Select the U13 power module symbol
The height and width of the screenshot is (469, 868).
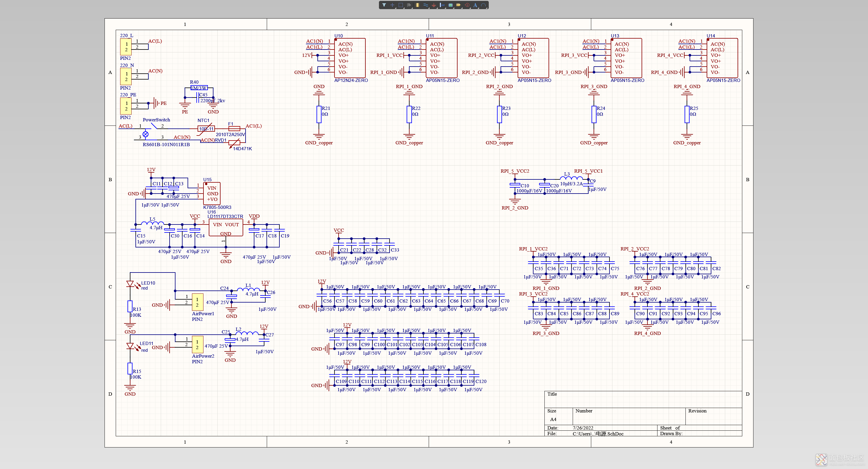626,58
